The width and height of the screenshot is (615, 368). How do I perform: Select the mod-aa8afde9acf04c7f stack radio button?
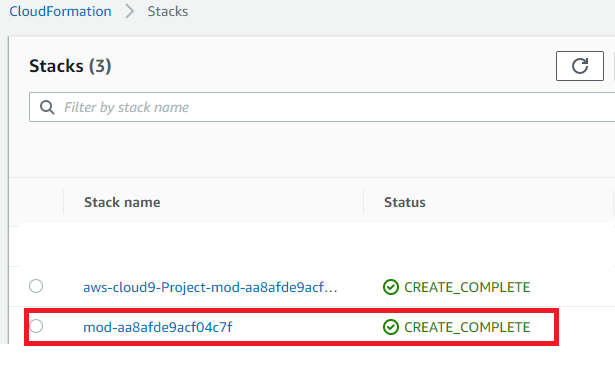[x=36, y=326]
